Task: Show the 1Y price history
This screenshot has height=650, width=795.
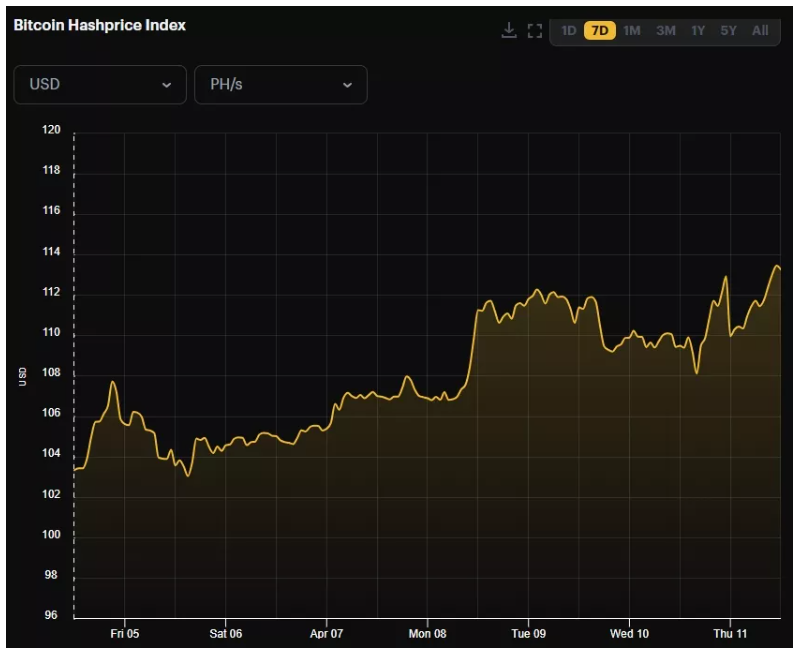Action: coord(698,31)
